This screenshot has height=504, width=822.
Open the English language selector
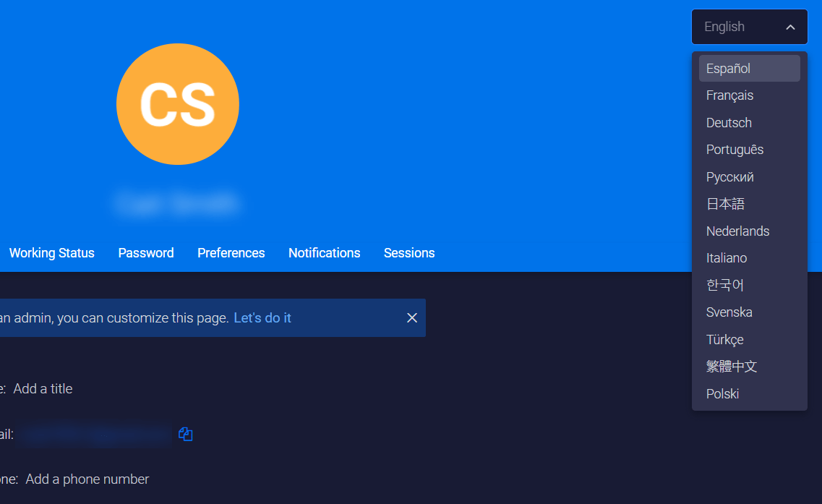[737, 27]
